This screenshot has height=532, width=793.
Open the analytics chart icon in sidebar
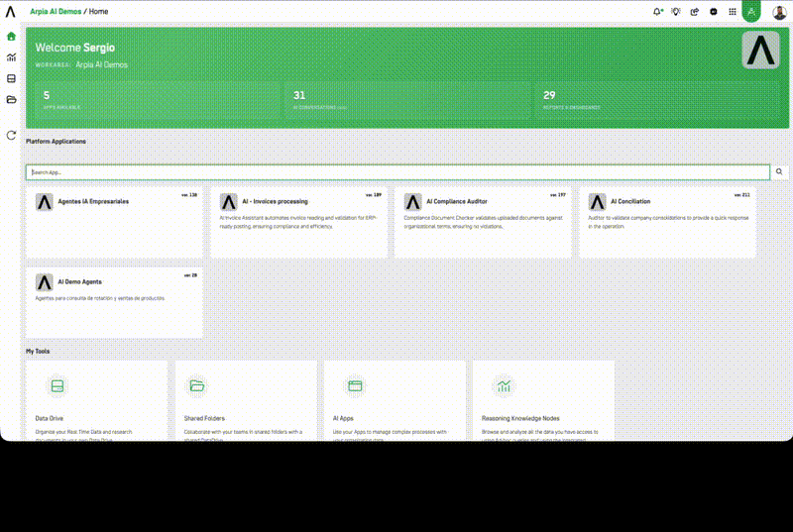[11, 57]
